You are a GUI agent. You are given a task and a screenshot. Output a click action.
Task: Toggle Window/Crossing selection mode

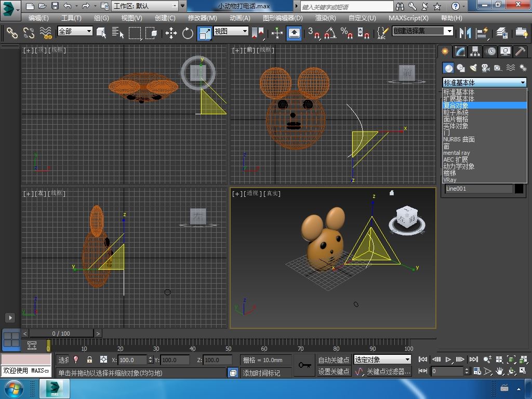pos(151,33)
